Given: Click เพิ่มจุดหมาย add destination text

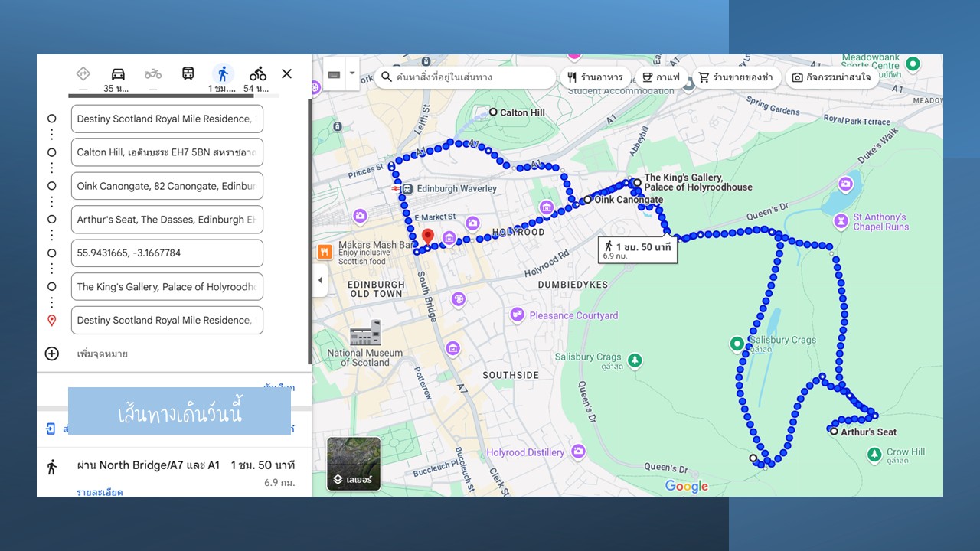Looking at the screenshot, I should pyautogui.click(x=102, y=354).
